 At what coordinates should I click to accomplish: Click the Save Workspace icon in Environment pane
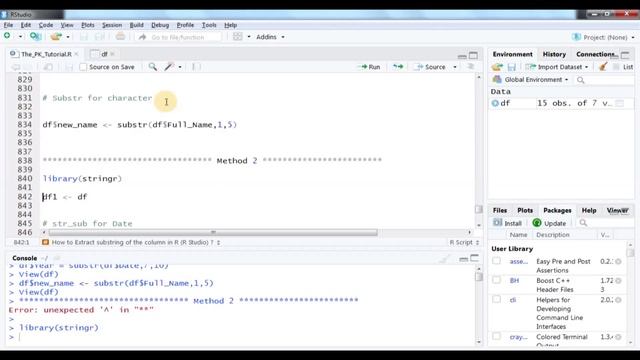coord(511,67)
